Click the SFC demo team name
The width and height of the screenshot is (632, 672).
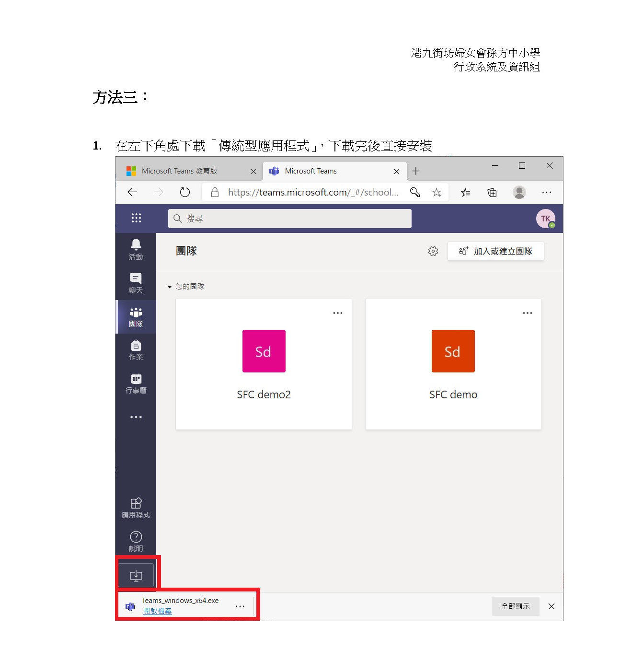pyautogui.click(x=453, y=394)
